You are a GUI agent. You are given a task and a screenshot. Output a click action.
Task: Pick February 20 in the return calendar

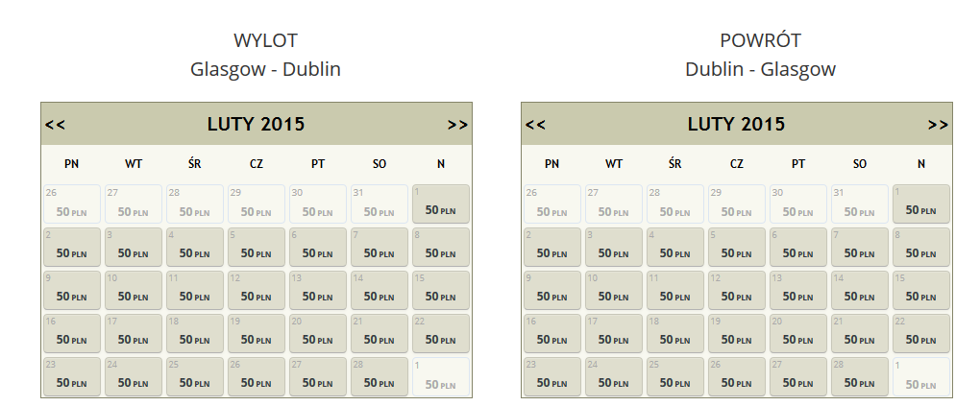(x=798, y=334)
